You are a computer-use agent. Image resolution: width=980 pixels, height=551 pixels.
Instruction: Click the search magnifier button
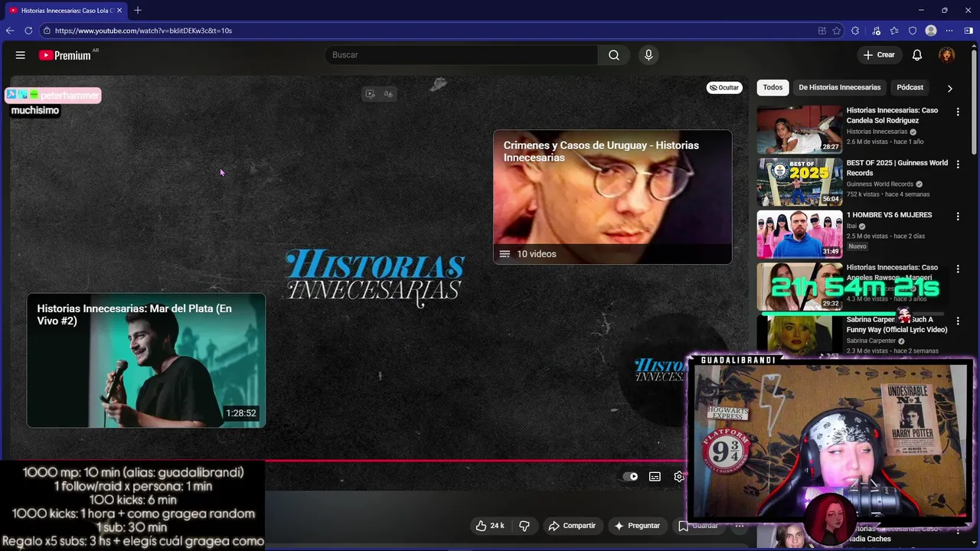[x=614, y=55]
